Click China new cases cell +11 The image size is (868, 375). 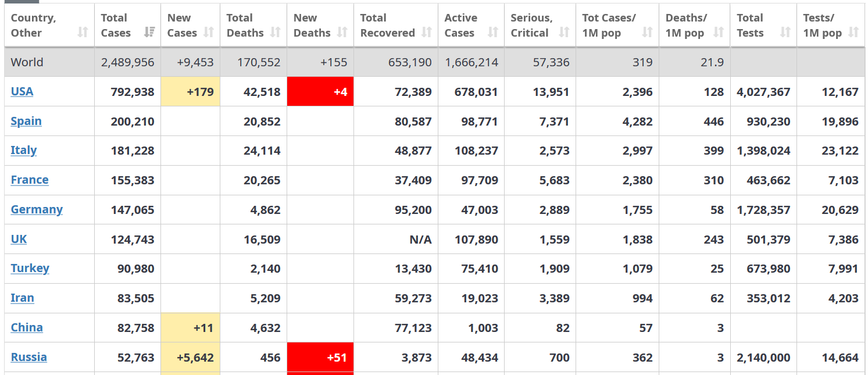tap(190, 327)
